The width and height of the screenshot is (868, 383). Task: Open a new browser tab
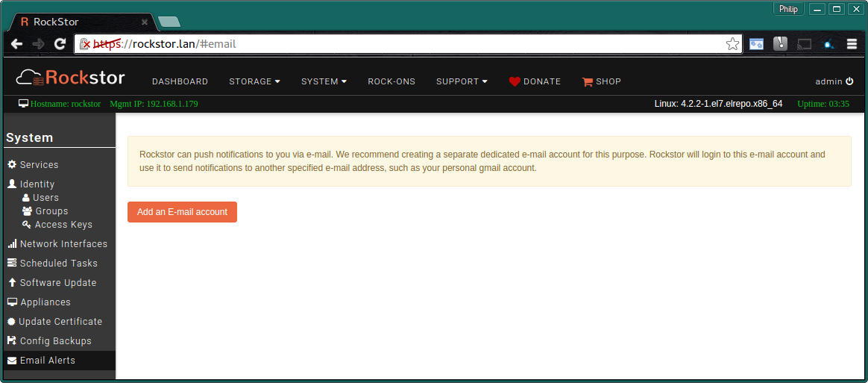pyautogui.click(x=169, y=22)
